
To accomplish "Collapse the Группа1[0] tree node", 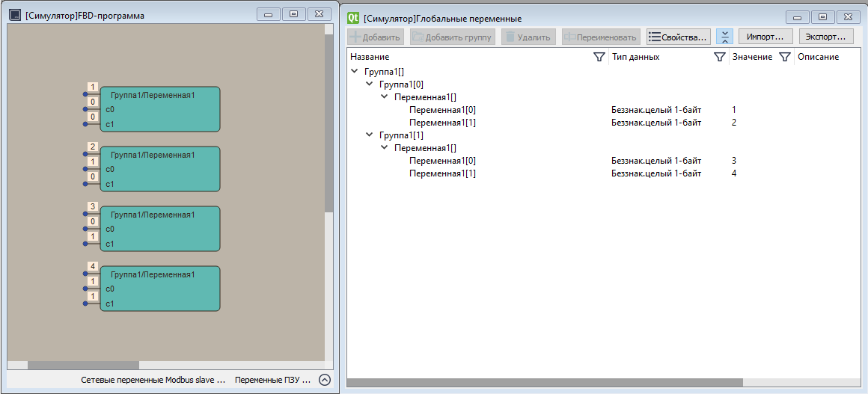I will (x=370, y=84).
